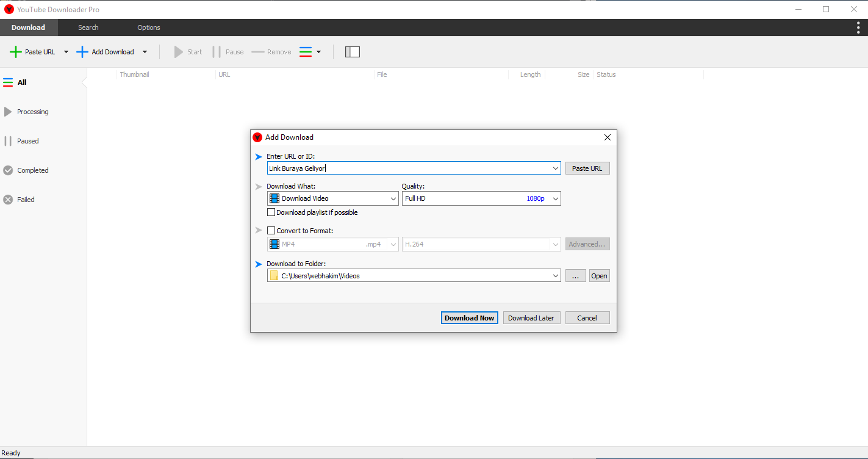The image size is (868, 459).
Task: Cancel the Add Download dialog
Action: [587, 318]
